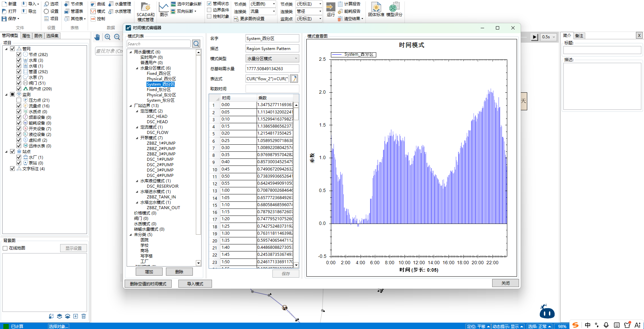This screenshot has width=644, height=329.
Task: Open SCADA and pattern management
Action: click(145, 12)
